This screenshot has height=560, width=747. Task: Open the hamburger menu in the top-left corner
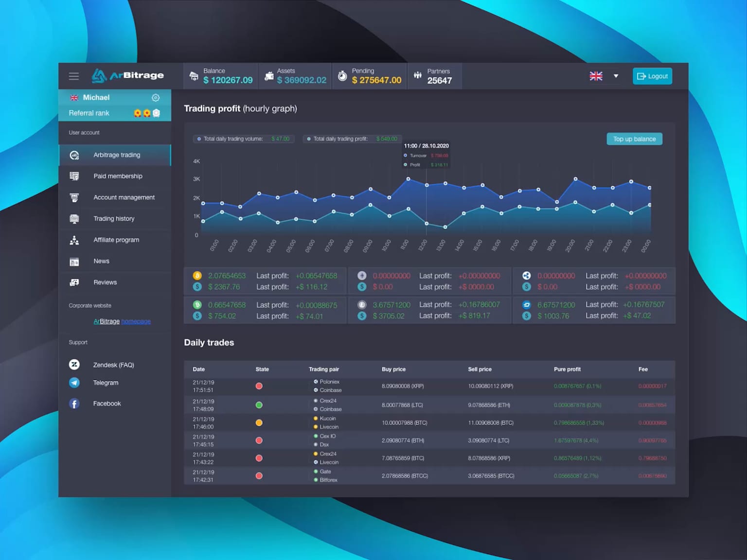click(73, 76)
